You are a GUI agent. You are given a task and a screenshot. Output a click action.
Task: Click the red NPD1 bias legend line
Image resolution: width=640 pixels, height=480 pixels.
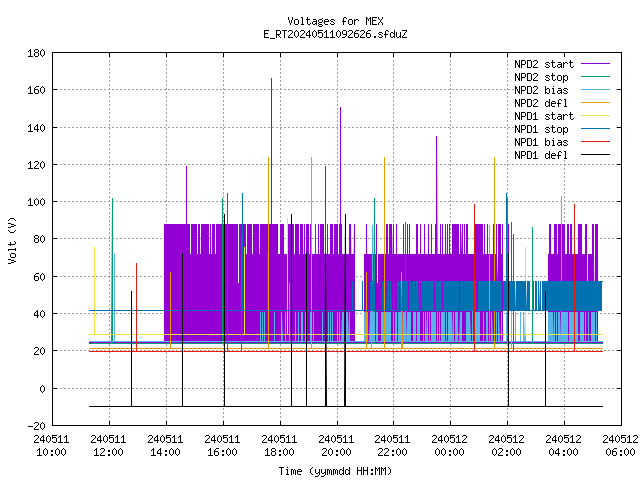tap(596, 142)
